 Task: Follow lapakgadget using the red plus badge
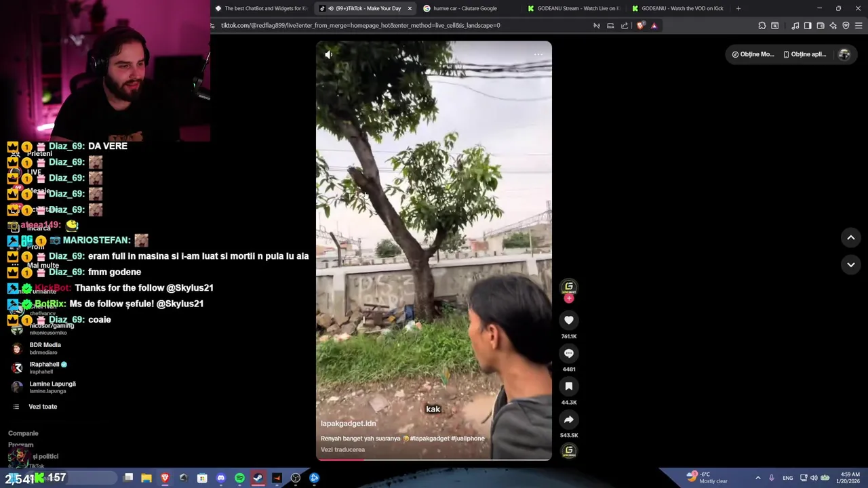[569, 298]
